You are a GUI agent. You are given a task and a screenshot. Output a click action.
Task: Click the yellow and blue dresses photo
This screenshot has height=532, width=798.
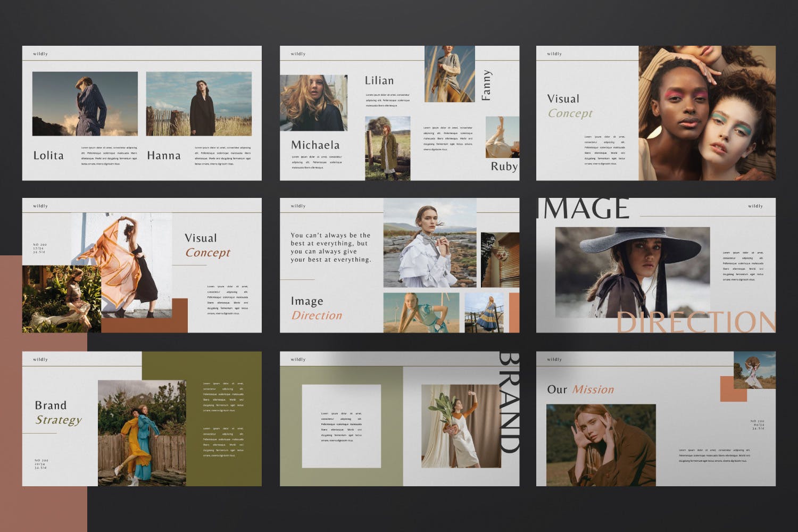142,432
